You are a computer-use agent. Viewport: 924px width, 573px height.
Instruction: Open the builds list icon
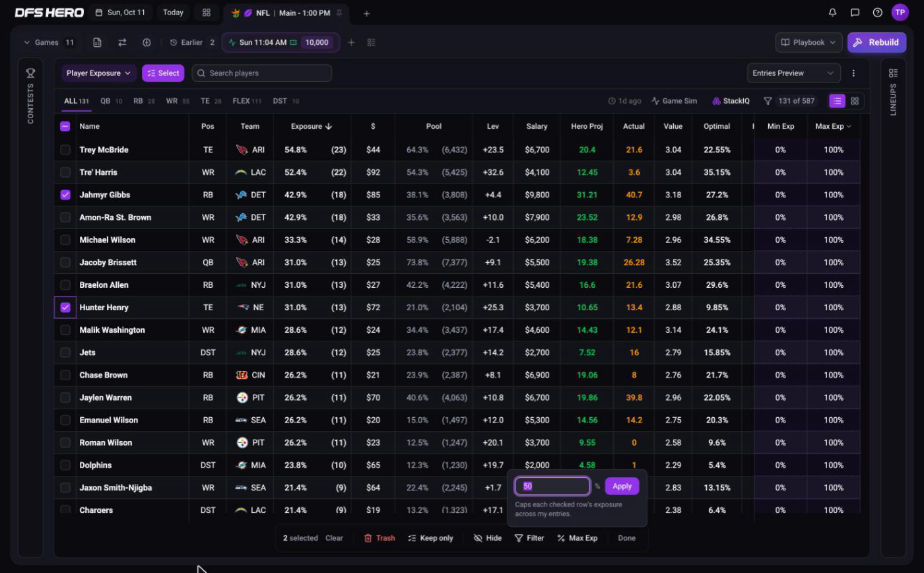371,42
